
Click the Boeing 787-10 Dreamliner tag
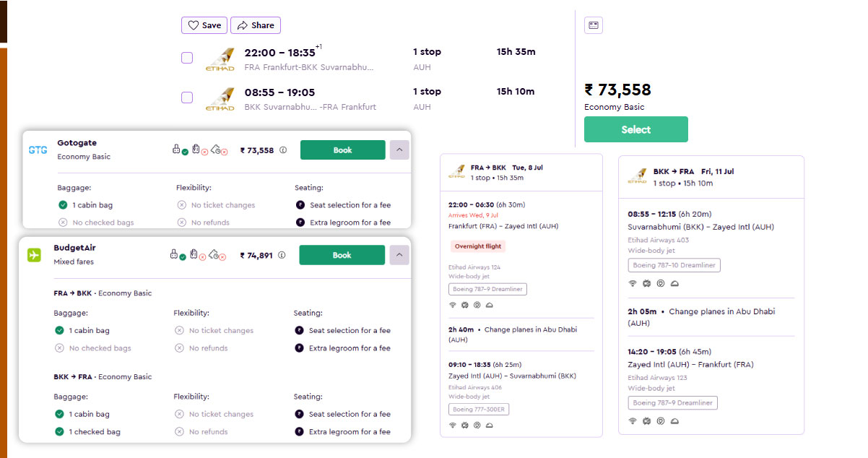(674, 265)
